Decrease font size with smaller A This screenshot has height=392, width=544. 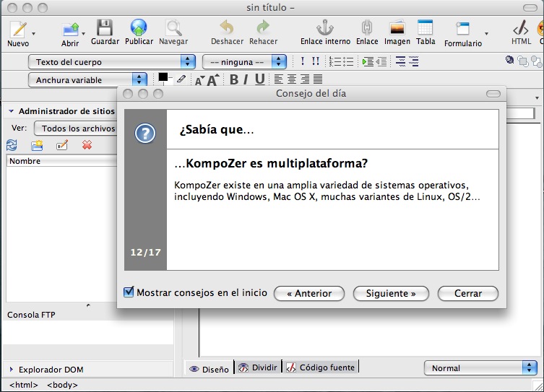click(x=199, y=81)
